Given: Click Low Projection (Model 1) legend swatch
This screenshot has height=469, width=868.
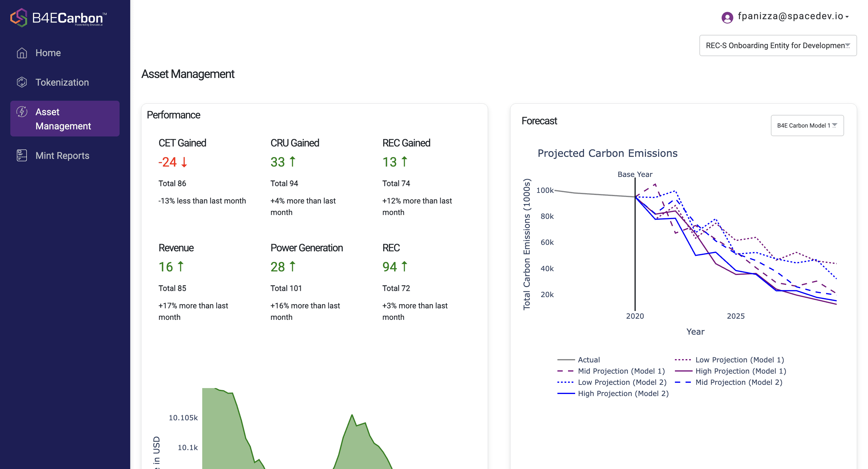Looking at the screenshot, I should (x=683, y=360).
